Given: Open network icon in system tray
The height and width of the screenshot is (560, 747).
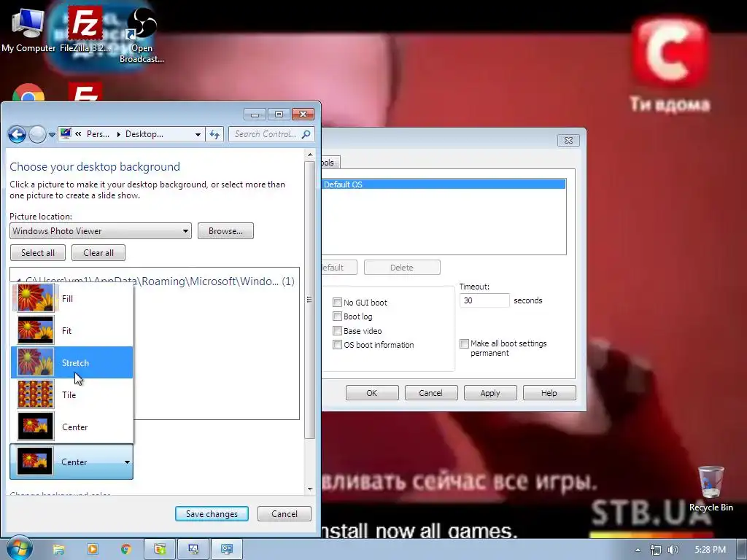Looking at the screenshot, I should tap(656, 550).
